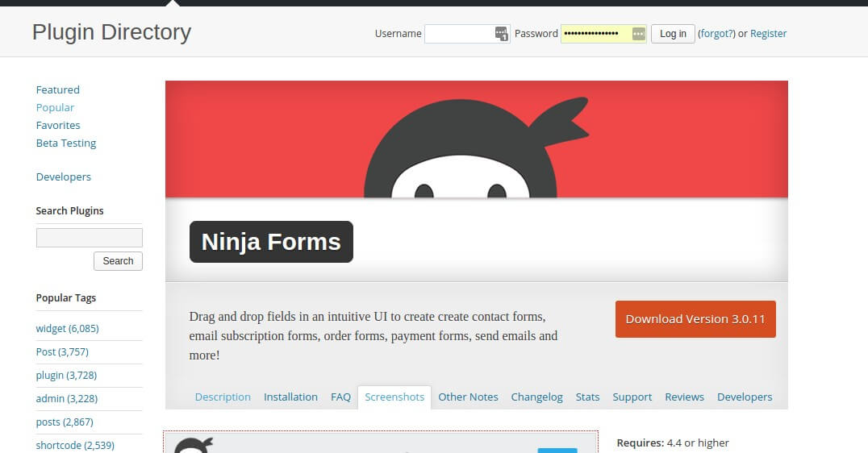Switch to the Changelog tab

click(x=536, y=397)
